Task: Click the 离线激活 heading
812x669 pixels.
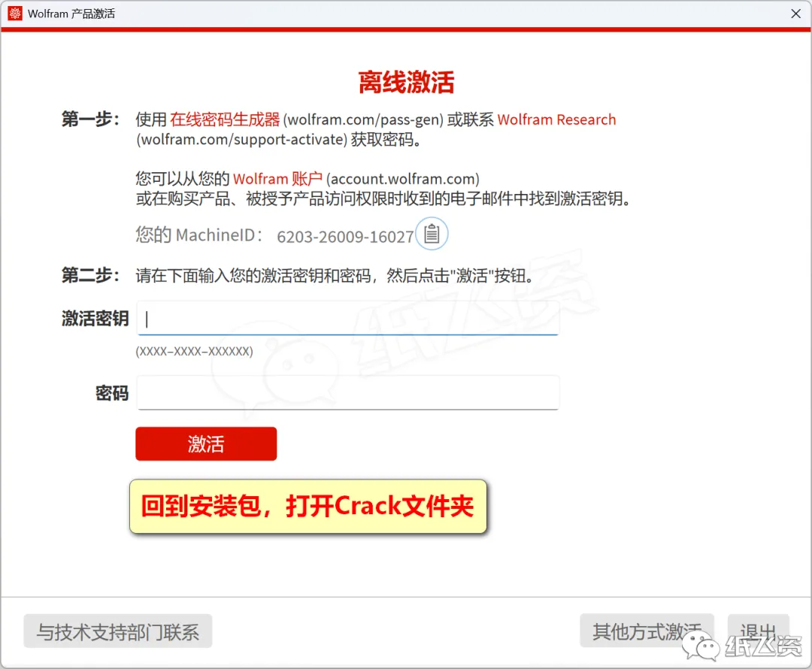Action: (407, 83)
